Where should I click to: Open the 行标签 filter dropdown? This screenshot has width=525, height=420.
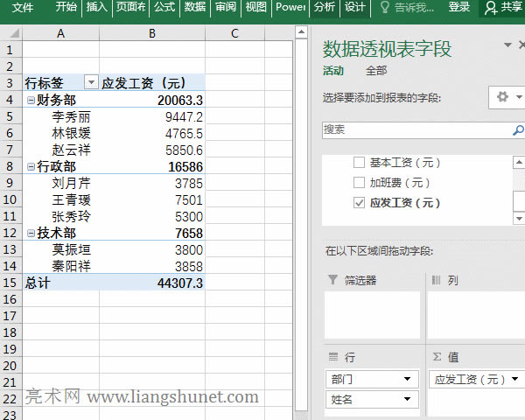tap(90, 83)
